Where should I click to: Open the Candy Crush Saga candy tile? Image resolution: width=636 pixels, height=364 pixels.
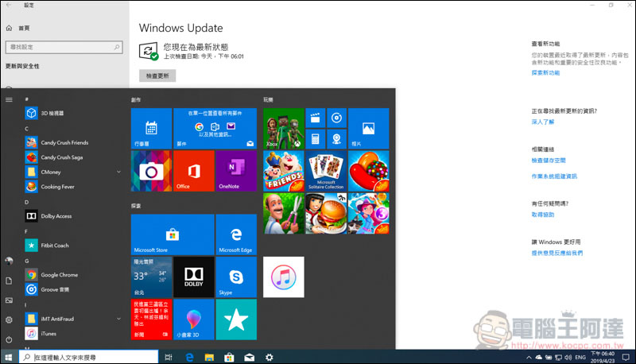[x=368, y=171]
